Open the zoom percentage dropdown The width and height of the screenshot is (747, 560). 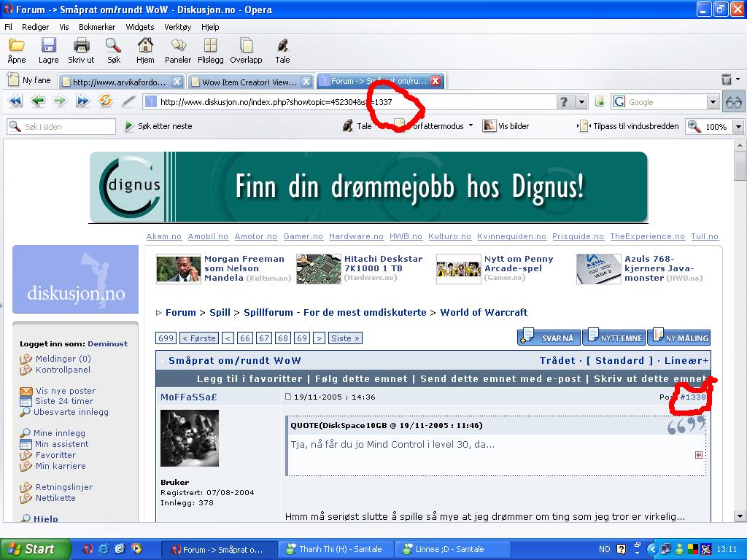(x=738, y=127)
